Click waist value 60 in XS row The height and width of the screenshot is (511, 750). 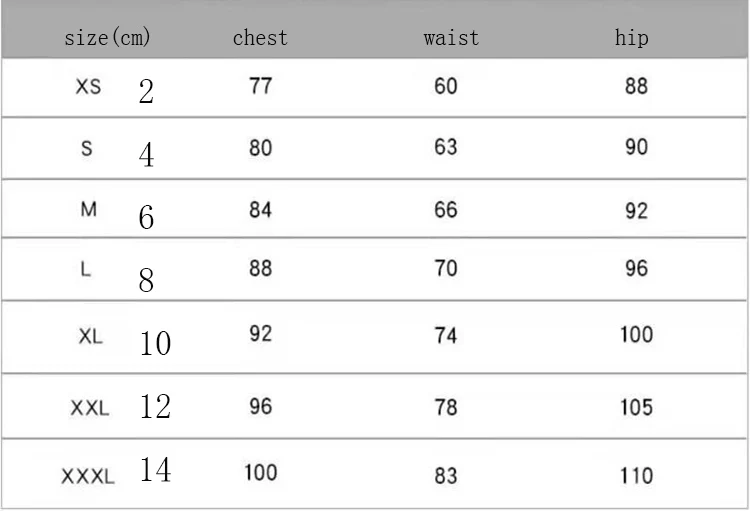(x=446, y=86)
